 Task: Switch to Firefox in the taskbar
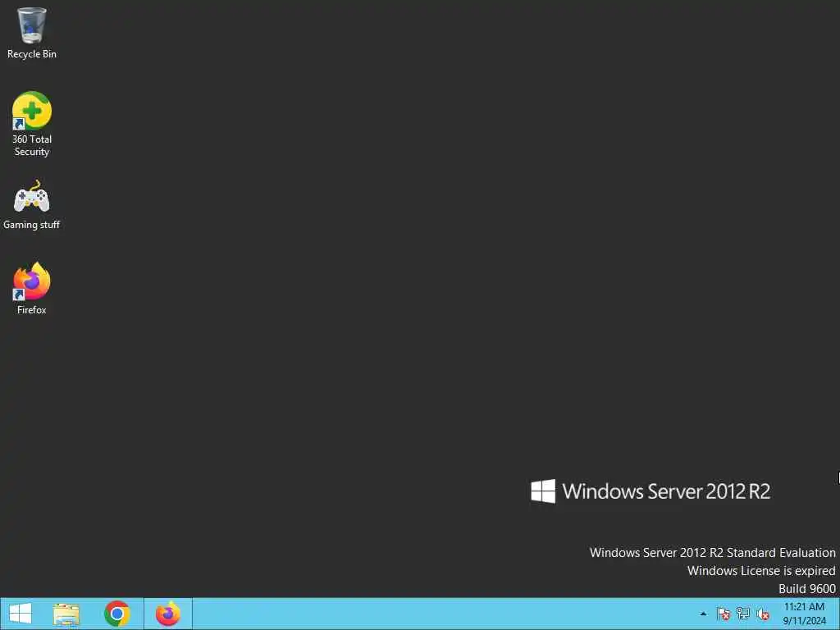point(168,614)
